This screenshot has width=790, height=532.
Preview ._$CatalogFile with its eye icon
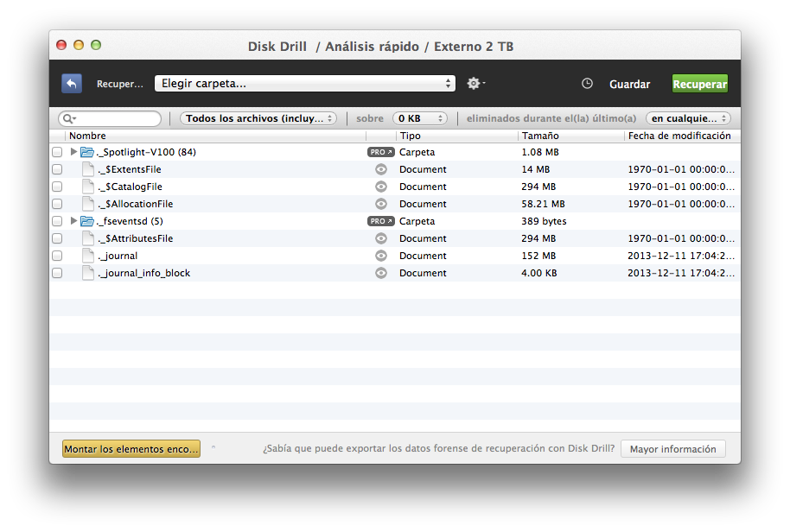[381, 187]
